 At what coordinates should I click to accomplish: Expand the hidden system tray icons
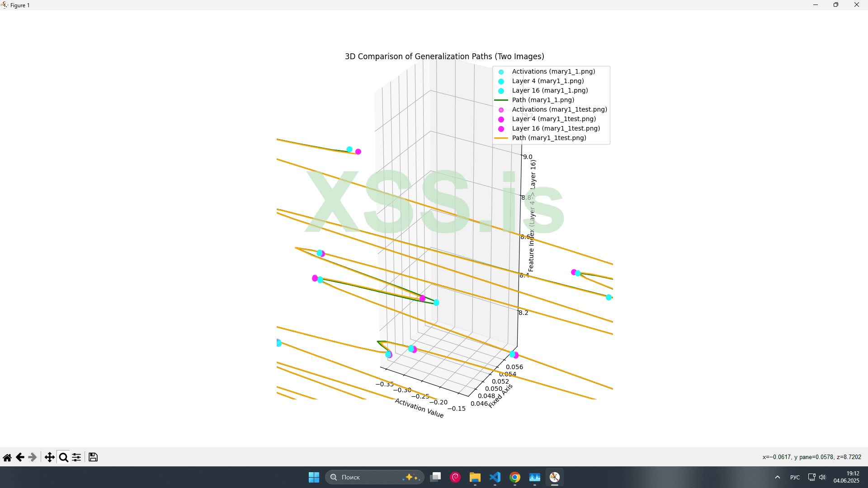[778, 477]
